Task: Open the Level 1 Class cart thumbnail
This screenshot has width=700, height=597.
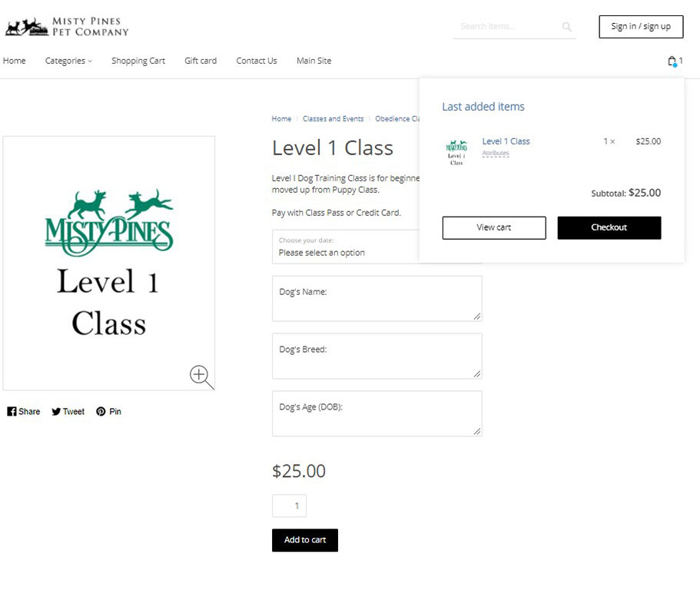Action: pos(456,153)
